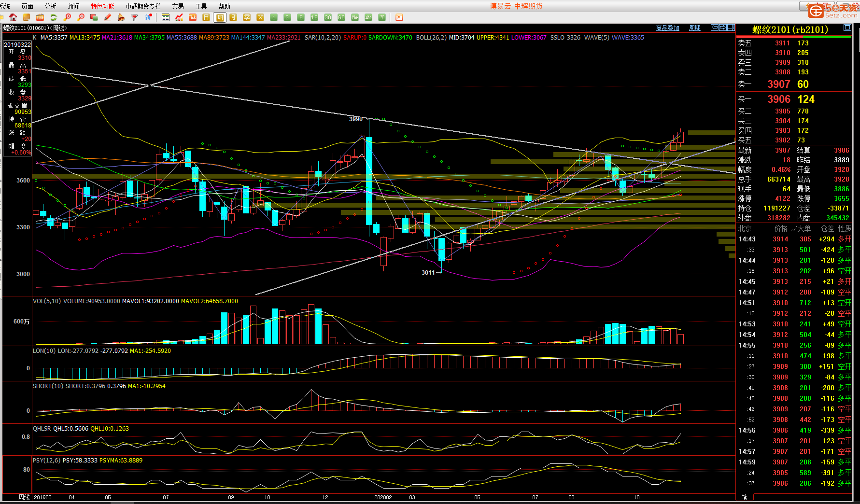Click the 卖一 price 3907
This screenshot has width=860, height=504.
pos(779,84)
